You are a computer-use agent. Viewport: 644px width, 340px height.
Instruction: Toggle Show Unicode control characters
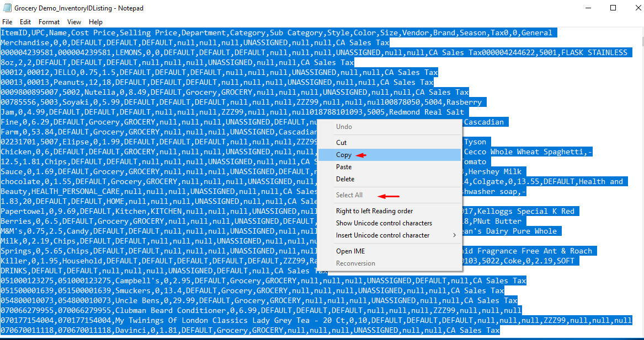point(390,223)
